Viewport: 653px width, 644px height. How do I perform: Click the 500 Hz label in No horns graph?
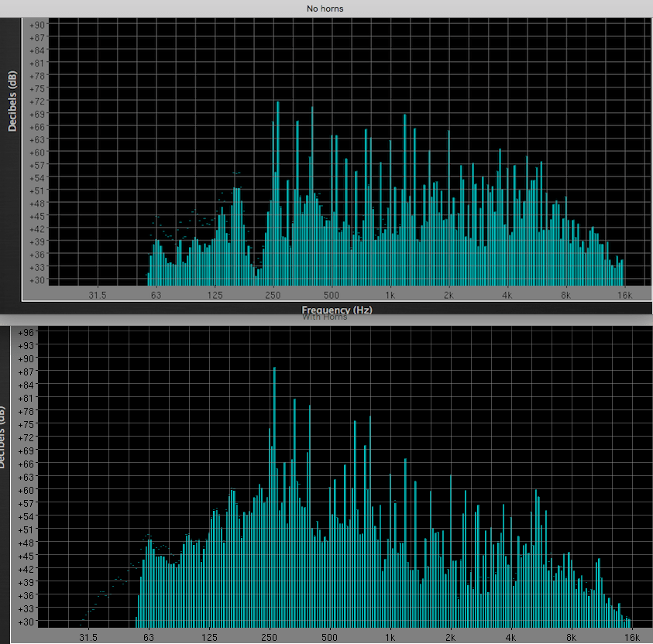point(332,296)
